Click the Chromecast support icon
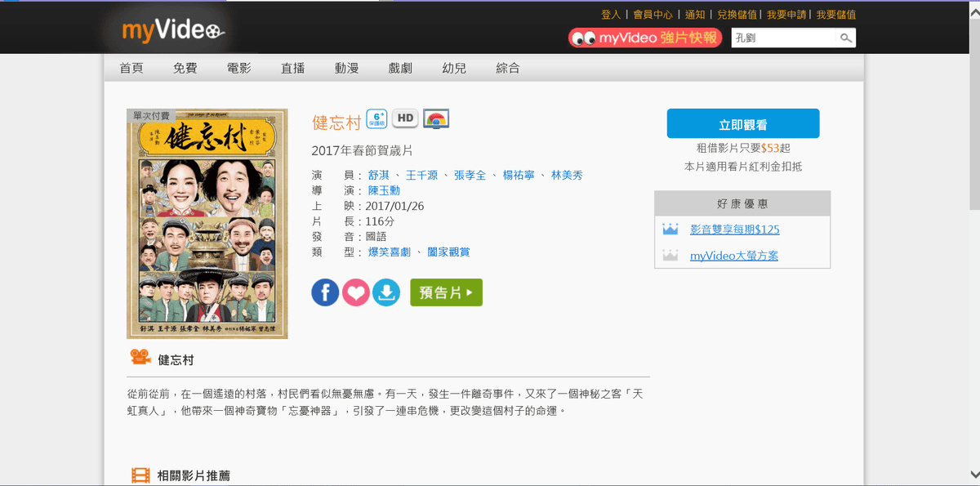Screen dimensions: 980x486 [x=436, y=119]
